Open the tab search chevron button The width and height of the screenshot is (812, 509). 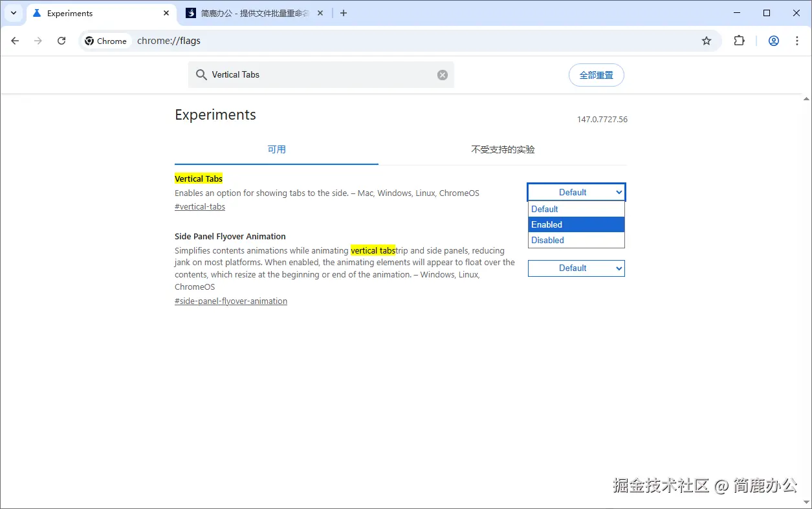pyautogui.click(x=14, y=13)
